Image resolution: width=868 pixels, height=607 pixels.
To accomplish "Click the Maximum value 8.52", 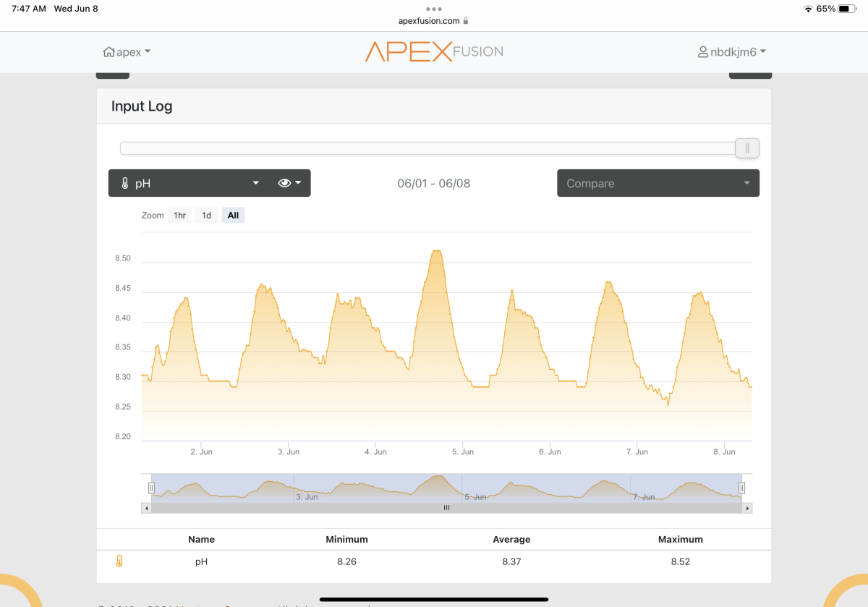I will coord(681,561).
